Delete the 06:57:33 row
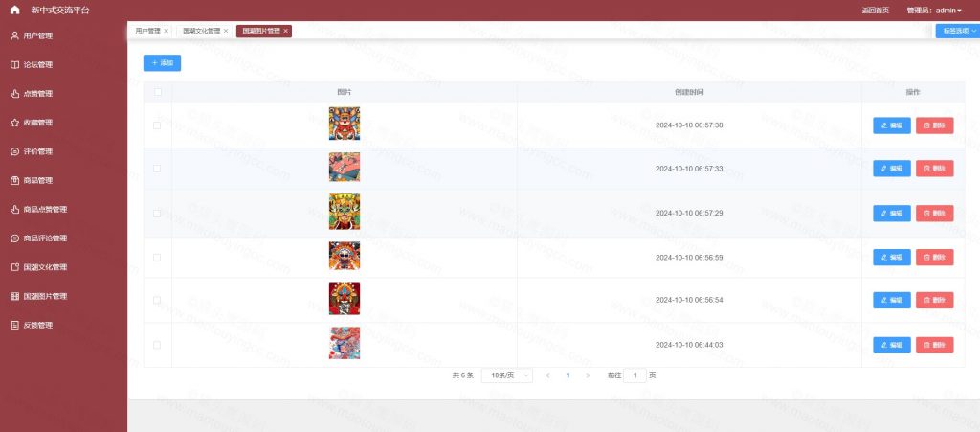Image resolution: width=980 pixels, height=432 pixels. [934, 169]
